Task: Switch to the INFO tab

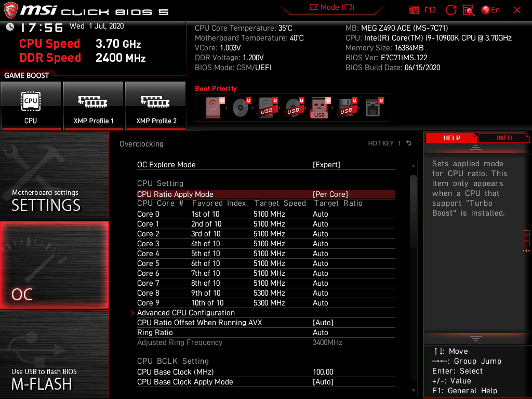Action: 504,138
